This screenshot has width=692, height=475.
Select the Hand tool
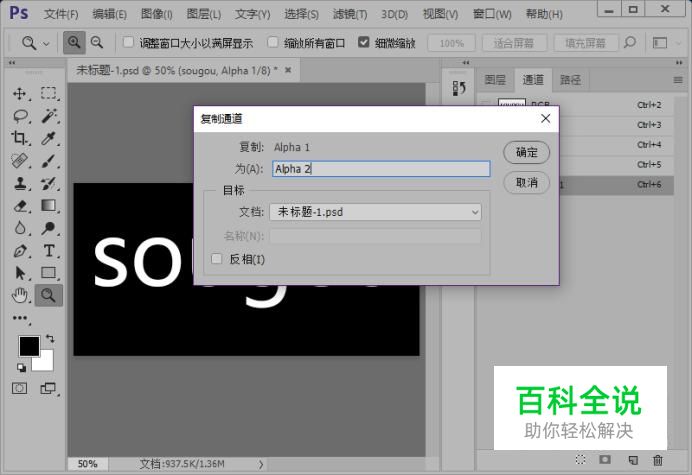click(x=19, y=295)
